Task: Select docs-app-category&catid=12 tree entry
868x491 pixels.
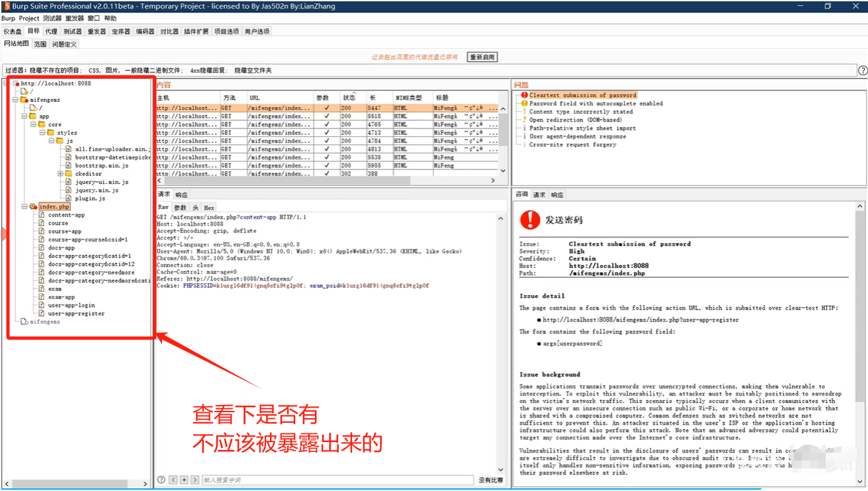Action: (91, 264)
